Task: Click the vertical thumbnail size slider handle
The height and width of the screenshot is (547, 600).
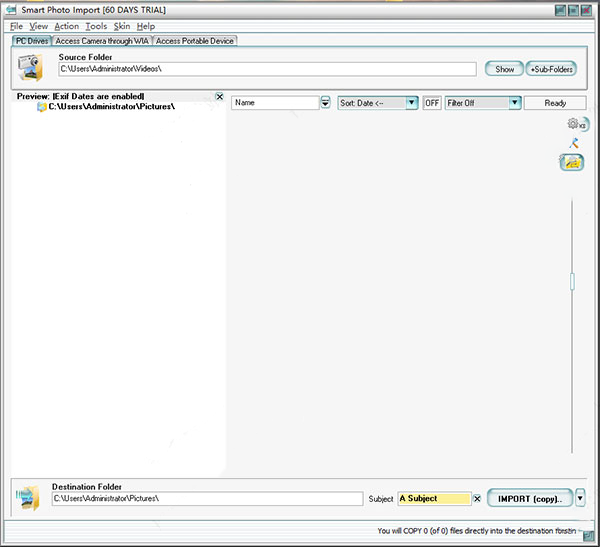Action: coord(572,281)
